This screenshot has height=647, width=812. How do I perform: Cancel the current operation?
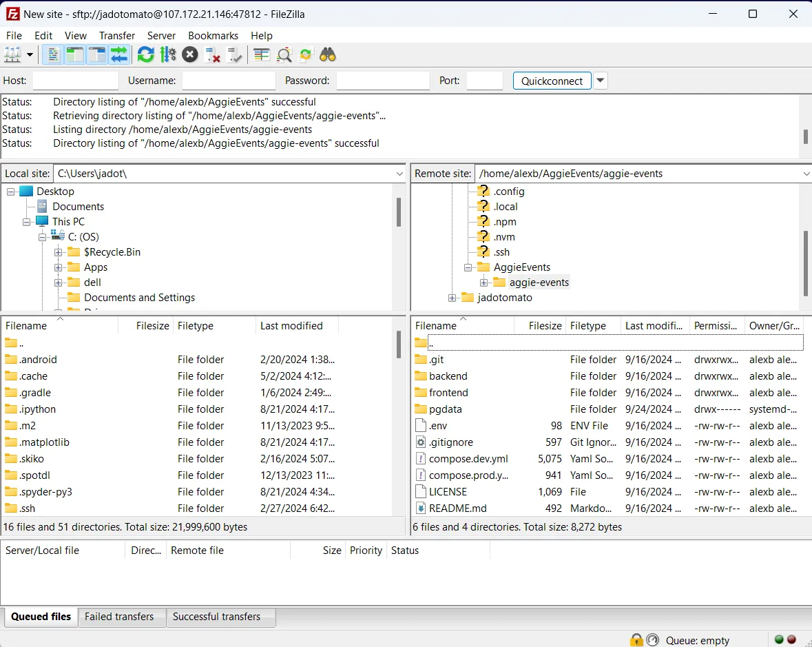[x=190, y=54]
